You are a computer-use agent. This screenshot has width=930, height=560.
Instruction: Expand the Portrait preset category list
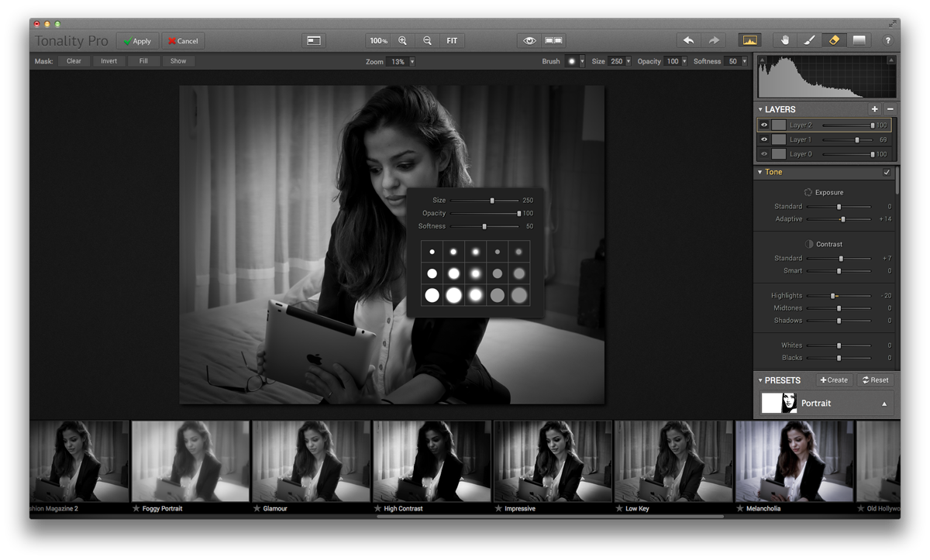tap(884, 404)
